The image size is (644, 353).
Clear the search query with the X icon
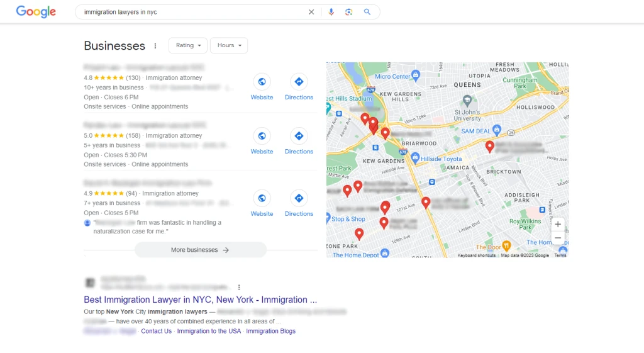click(x=311, y=12)
